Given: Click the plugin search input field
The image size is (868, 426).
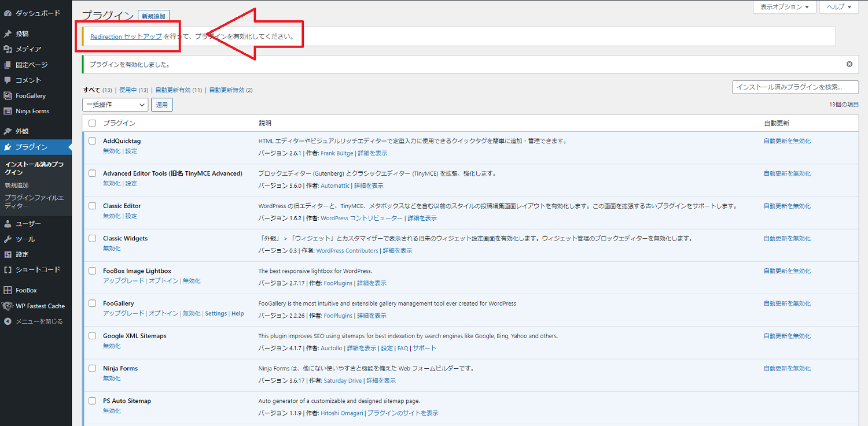Looking at the screenshot, I should [x=796, y=87].
